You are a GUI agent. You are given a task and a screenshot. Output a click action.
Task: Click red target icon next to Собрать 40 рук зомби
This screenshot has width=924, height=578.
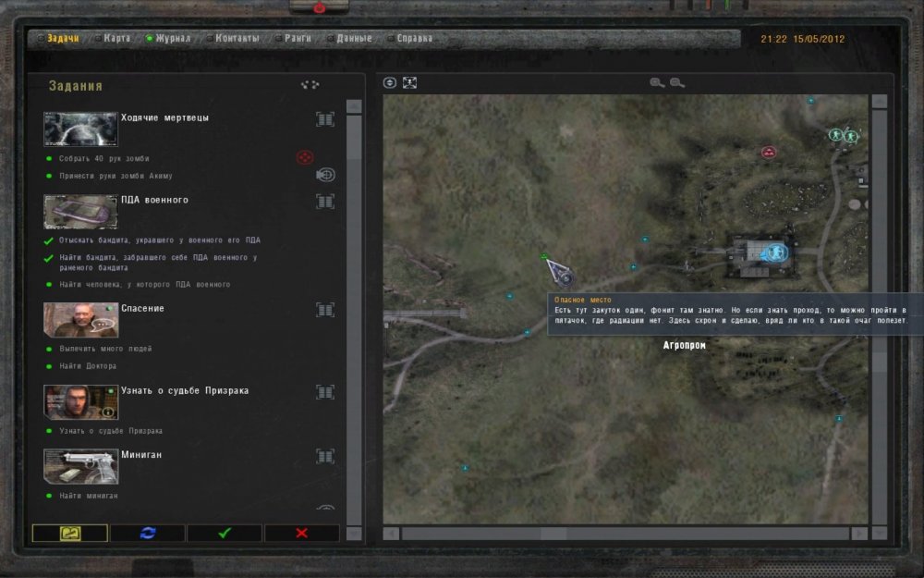[x=305, y=157]
